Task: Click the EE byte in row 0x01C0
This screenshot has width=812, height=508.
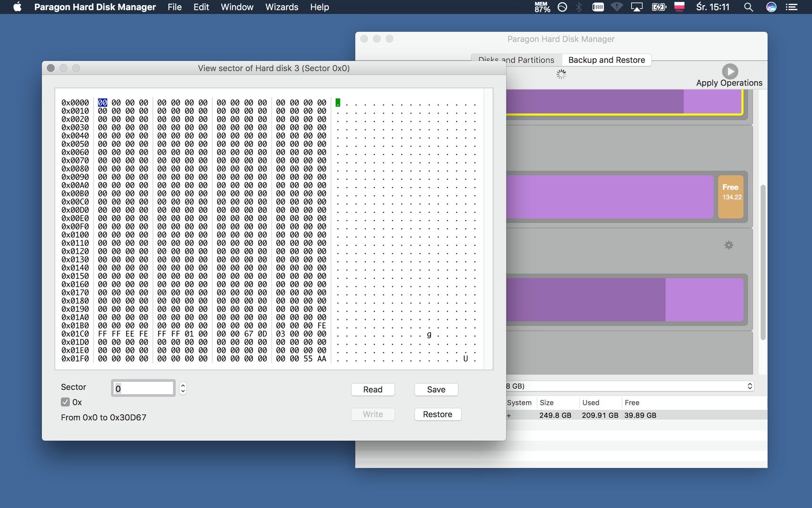Action: click(x=130, y=334)
